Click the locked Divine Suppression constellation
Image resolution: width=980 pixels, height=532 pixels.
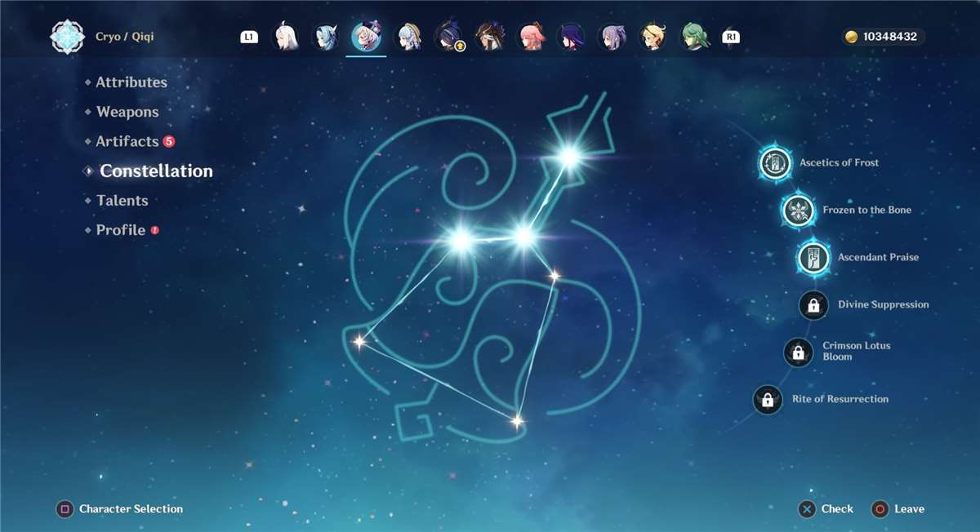813,305
